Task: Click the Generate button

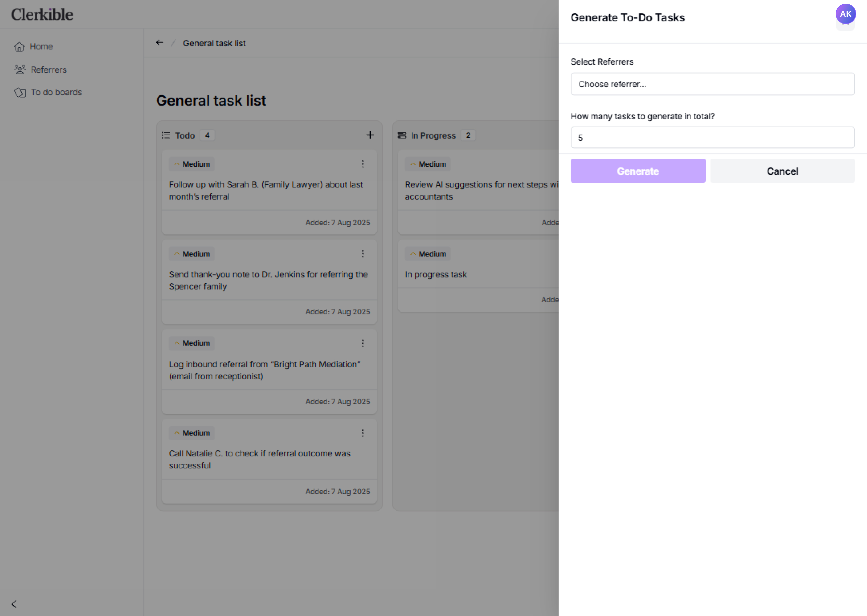Action: click(638, 171)
